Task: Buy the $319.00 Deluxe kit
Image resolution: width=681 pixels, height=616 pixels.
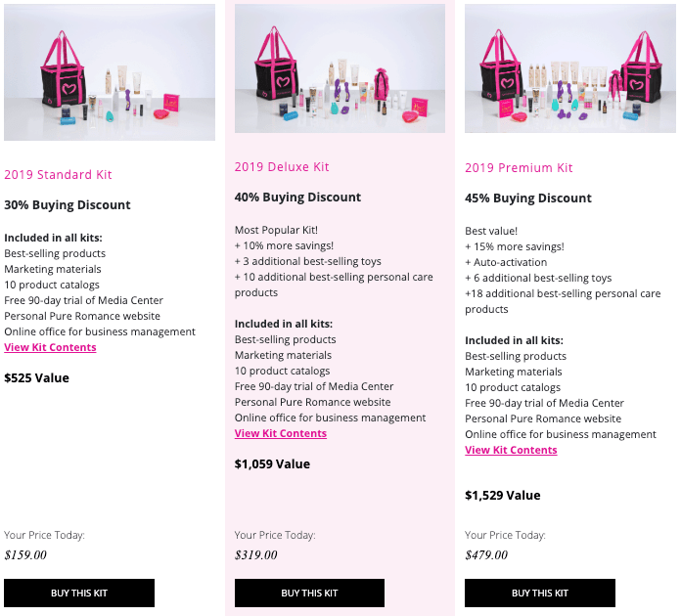Action: pyautogui.click(x=309, y=593)
